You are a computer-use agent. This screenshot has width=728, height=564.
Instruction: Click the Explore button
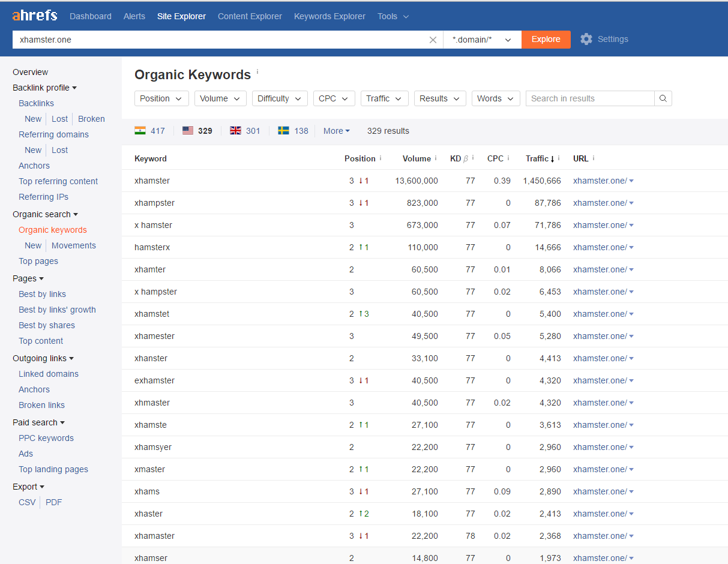pos(546,40)
